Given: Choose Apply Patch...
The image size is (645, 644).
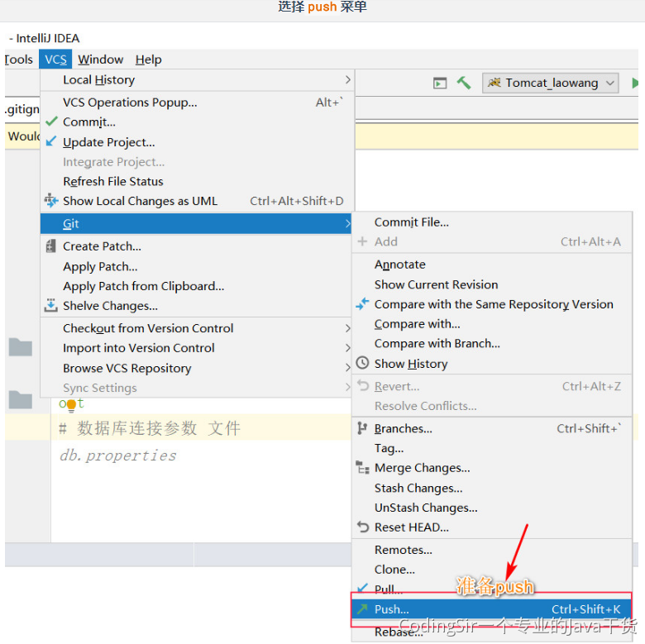Looking at the screenshot, I should 196,266.
